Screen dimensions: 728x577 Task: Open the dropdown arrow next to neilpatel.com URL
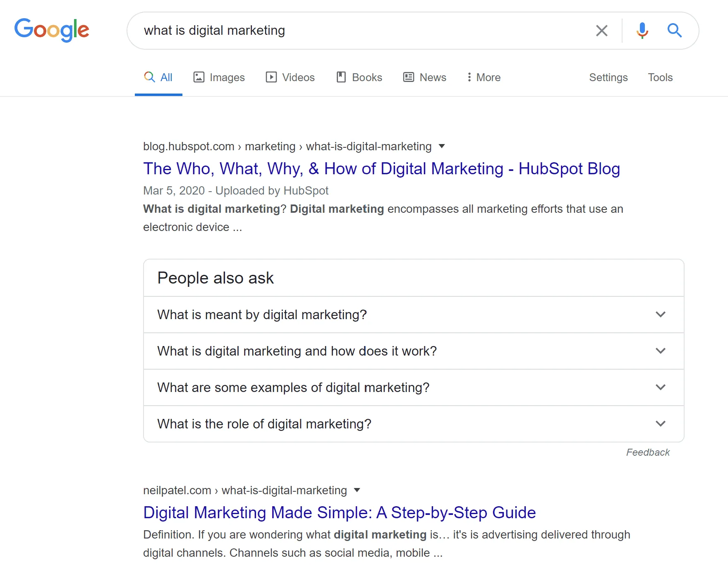pos(357,490)
